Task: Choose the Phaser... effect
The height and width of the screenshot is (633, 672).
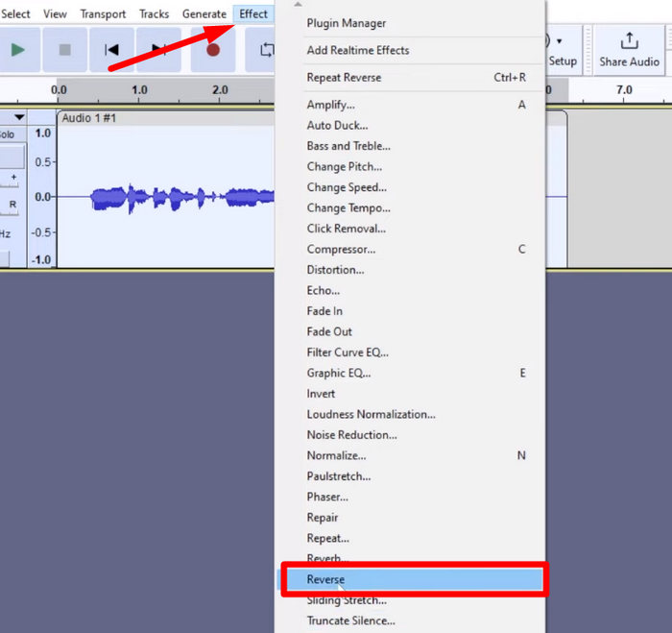Action: coord(410,497)
